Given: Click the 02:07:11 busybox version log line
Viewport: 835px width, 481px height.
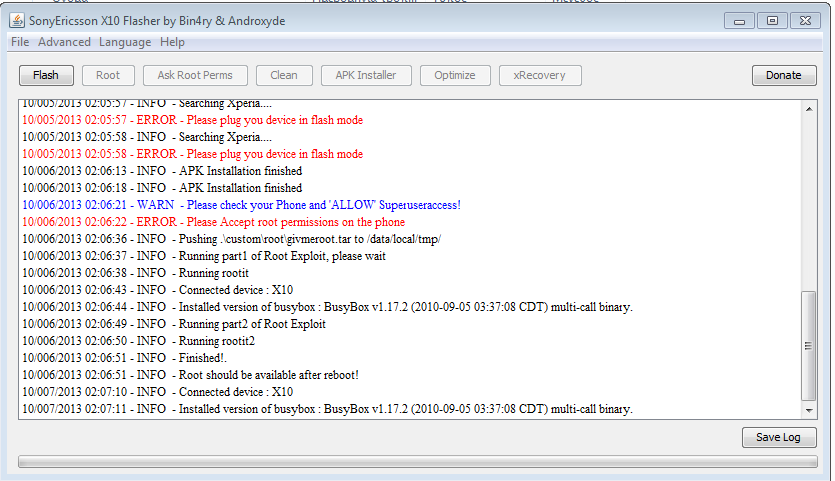Looking at the screenshot, I should tap(328, 409).
